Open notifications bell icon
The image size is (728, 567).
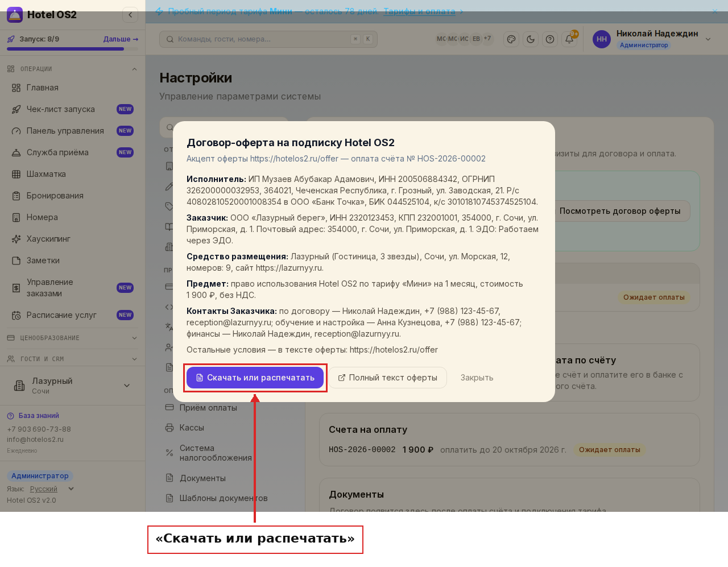(x=569, y=39)
